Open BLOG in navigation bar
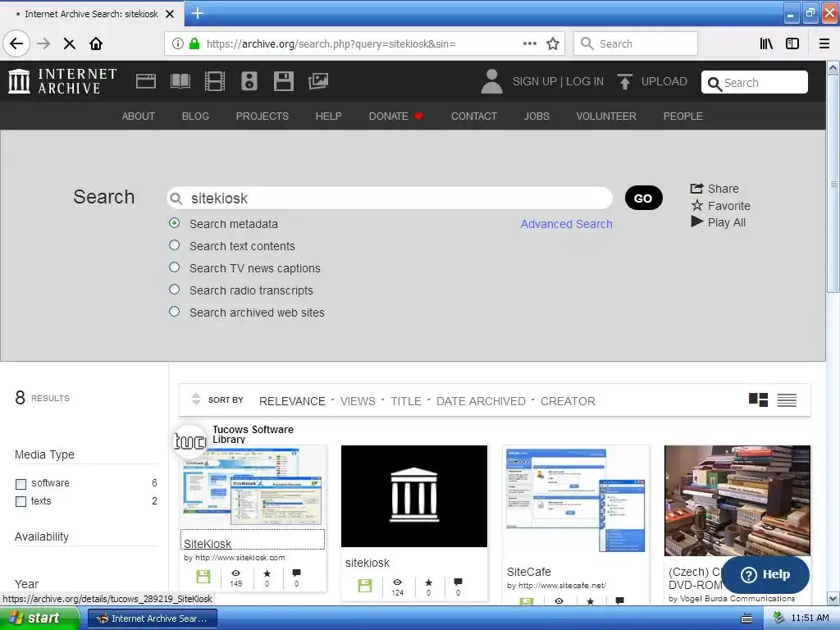 (x=195, y=116)
